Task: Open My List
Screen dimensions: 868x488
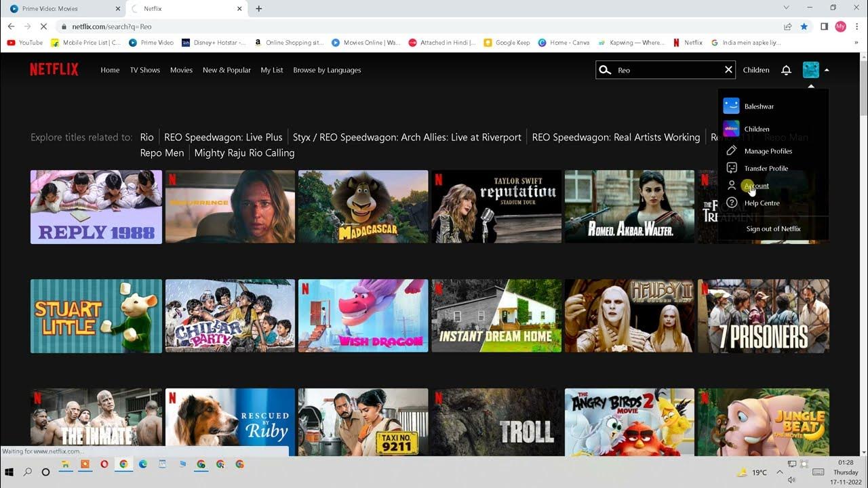Action: click(x=272, y=70)
